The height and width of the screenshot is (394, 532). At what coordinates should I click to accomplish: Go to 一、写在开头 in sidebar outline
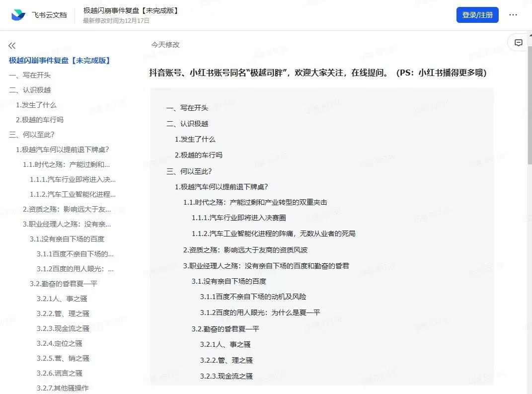click(x=30, y=75)
